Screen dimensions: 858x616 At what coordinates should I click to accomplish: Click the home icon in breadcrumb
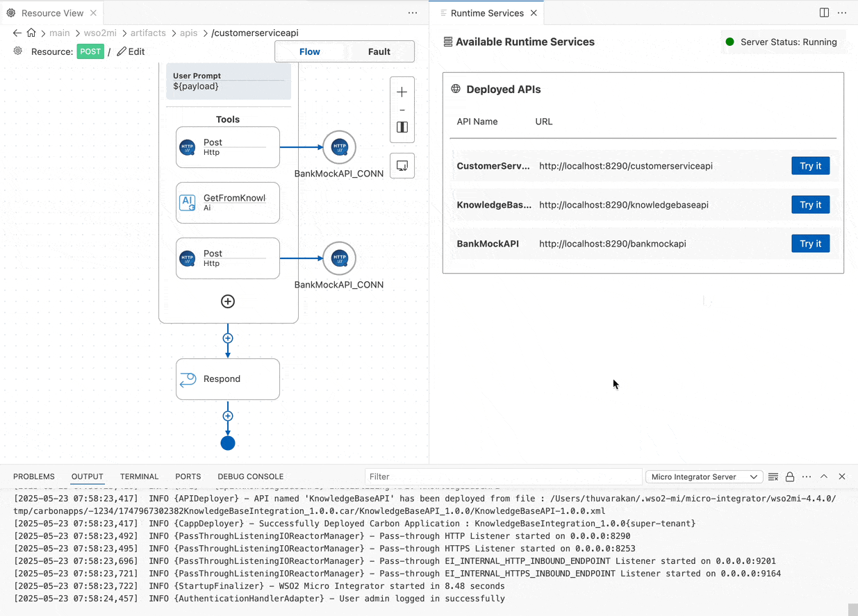[x=31, y=33]
